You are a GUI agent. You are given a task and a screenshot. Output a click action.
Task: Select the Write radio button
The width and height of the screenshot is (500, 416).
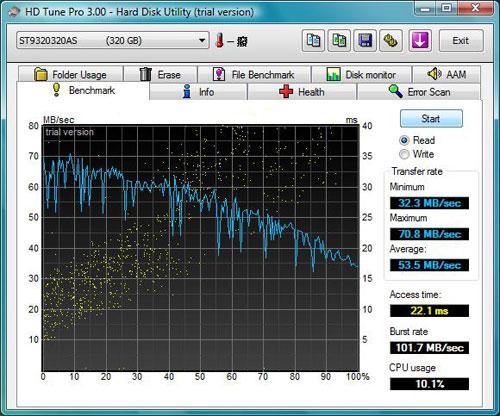click(404, 154)
